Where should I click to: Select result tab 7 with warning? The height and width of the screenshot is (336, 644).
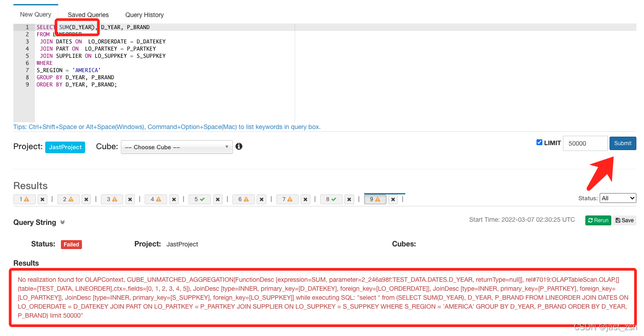tap(288, 199)
